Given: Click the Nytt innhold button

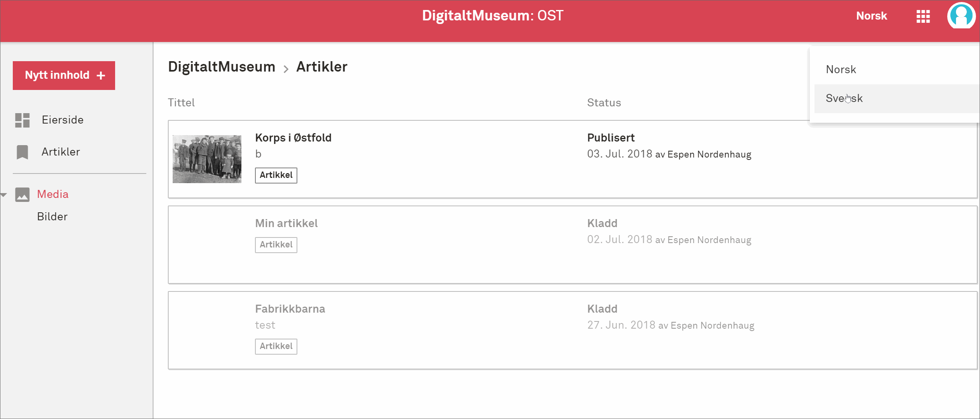Looking at the screenshot, I should [x=64, y=76].
